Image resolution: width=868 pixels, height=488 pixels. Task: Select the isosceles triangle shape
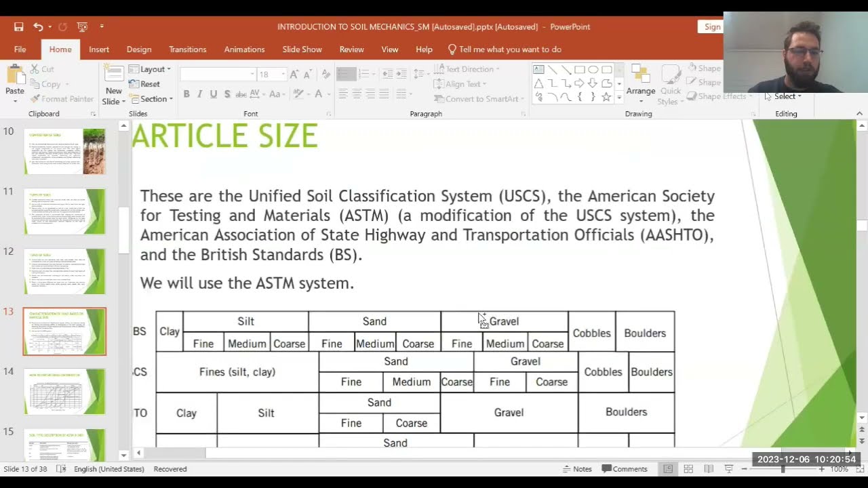[x=538, y=83]
